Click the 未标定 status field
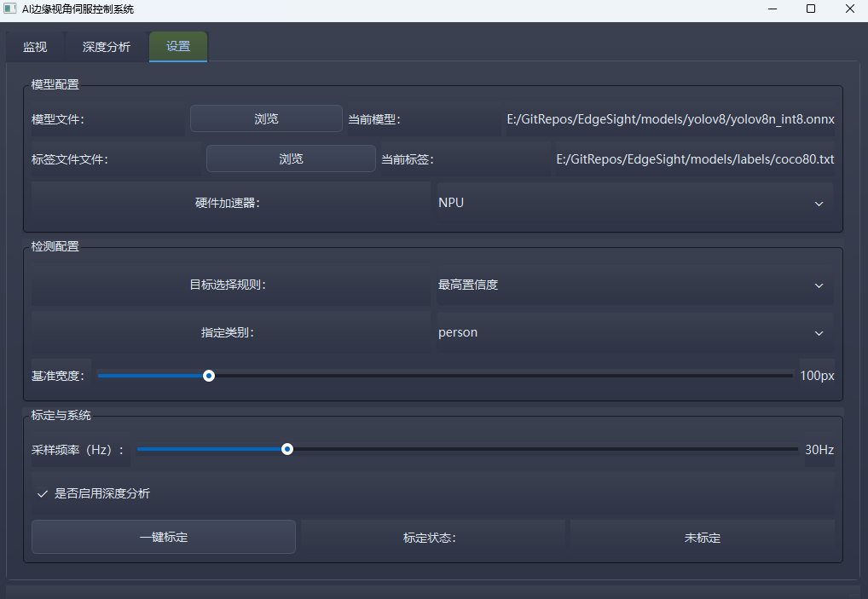The image size is (868, 599). point(702,538)
